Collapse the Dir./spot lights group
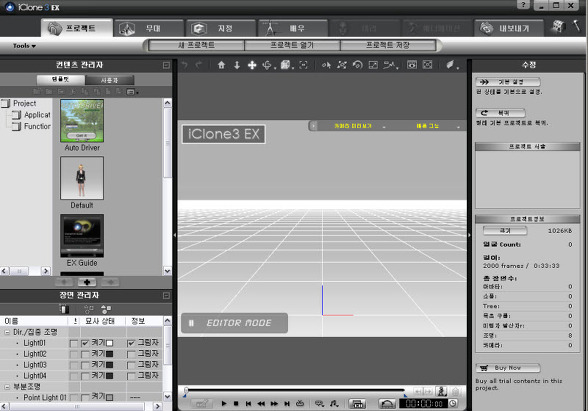This screenshot has width=588, height=411. pyautogui.click(x=7, y=332)
